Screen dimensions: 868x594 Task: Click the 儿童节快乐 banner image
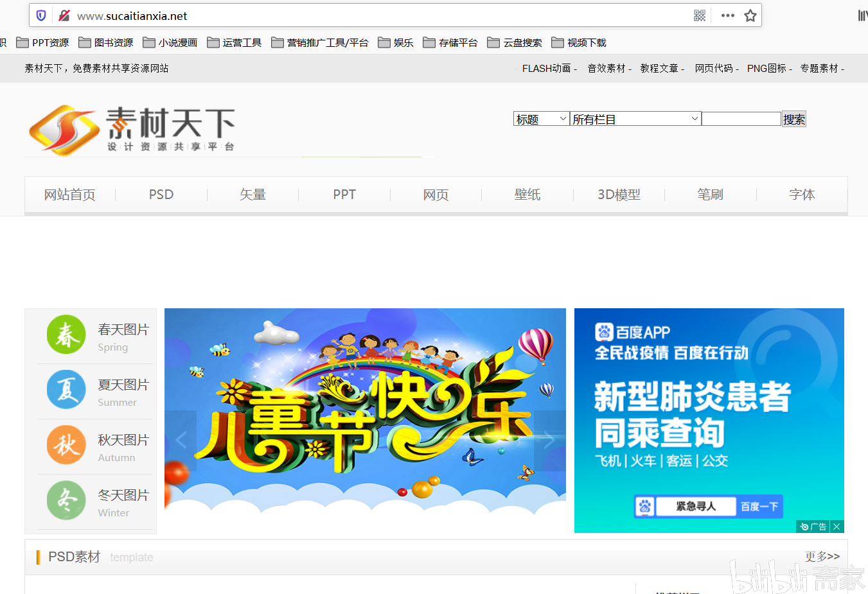365,420
